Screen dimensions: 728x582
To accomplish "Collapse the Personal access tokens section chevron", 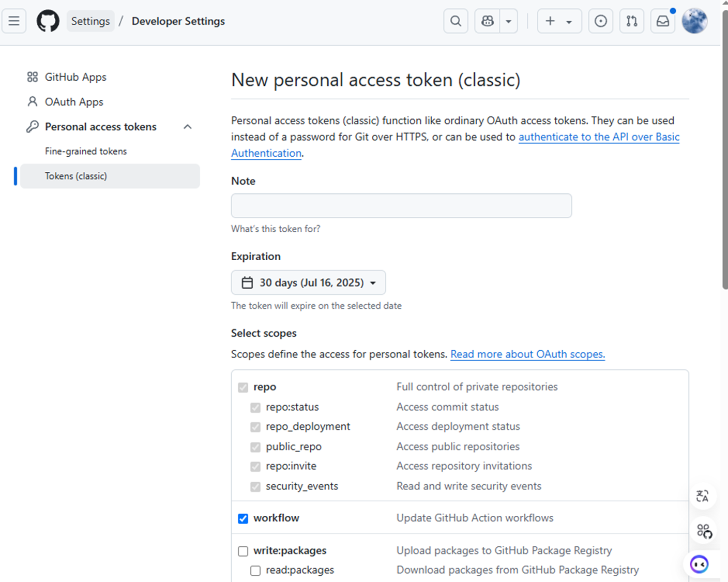I will (188, 127).
